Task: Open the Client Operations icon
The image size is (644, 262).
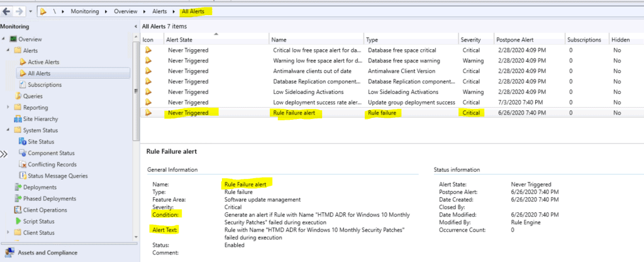Action: pyautogui.click(x=18, y=210)
